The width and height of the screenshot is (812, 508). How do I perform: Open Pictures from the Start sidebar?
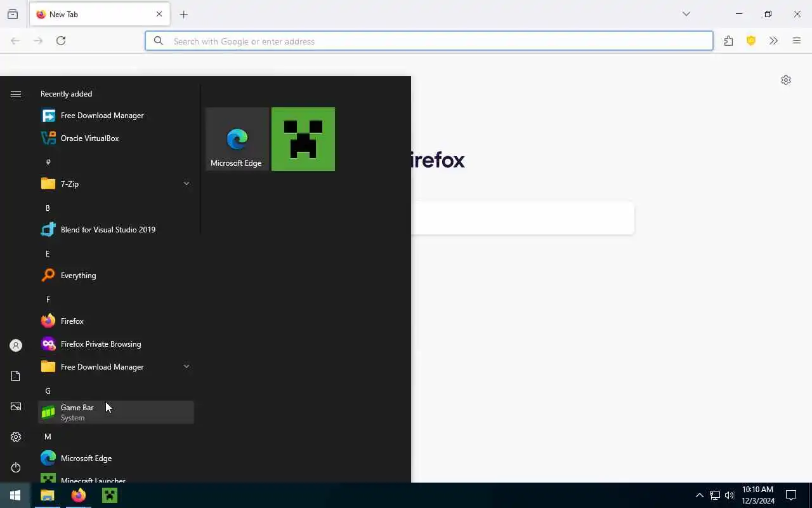16,406
